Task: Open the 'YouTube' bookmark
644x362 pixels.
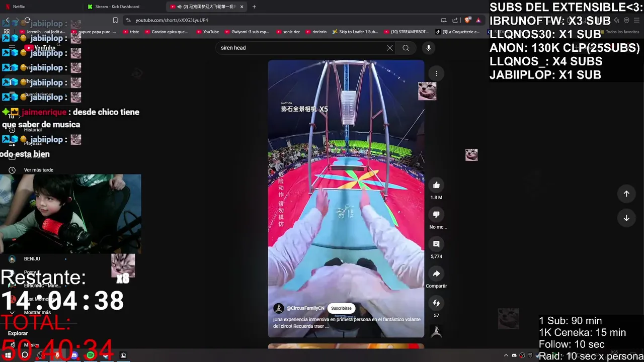Action: tap(207, 32)
